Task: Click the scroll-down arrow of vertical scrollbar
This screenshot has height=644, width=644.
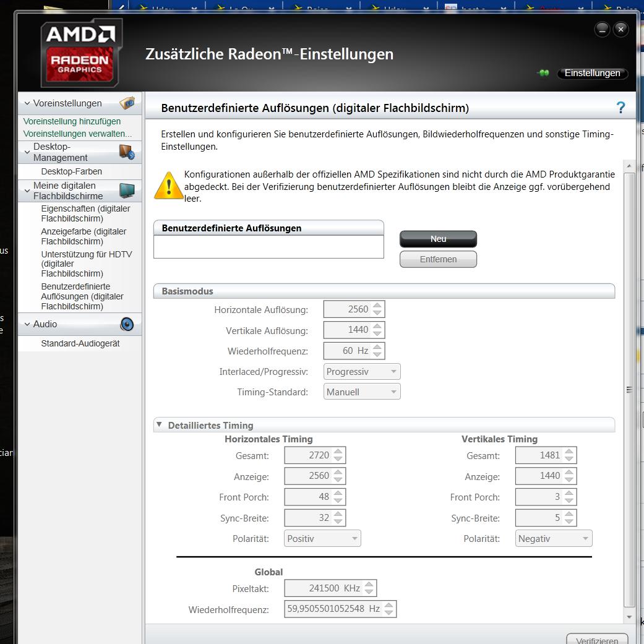Action: (x=629, y=617)
